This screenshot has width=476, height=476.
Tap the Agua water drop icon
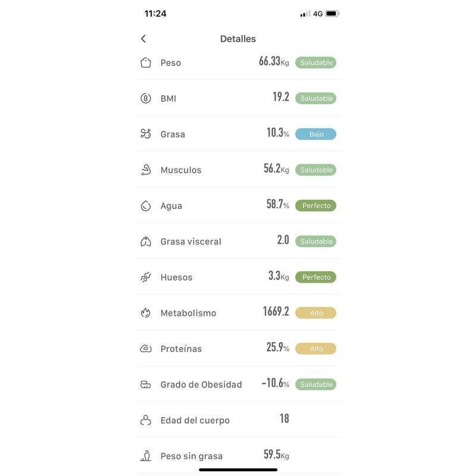[146, 206]
